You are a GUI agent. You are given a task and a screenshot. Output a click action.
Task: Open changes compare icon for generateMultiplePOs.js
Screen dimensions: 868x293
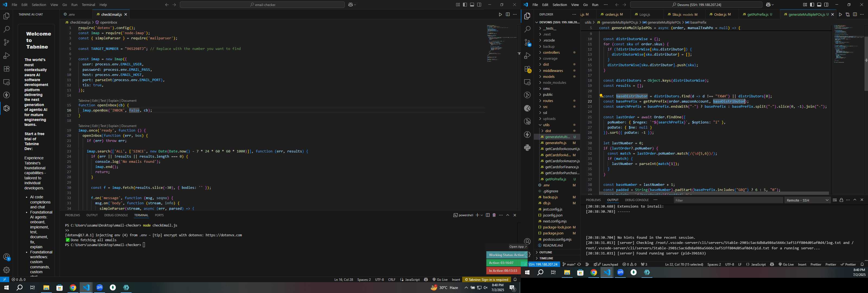click(847, 14)
